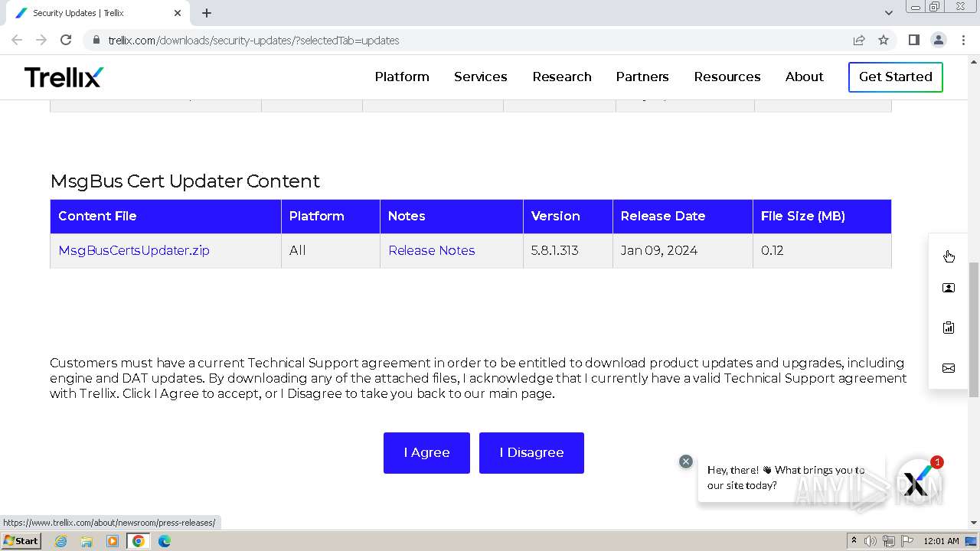Viewport: 980px width, 551px height.
Task: Open the browser side panel
Action: coord(914,40)
